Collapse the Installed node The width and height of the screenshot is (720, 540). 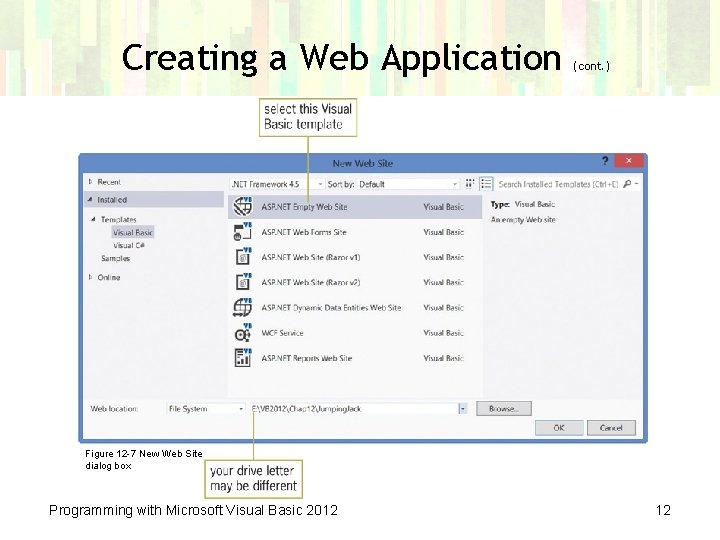click(90, 200)
